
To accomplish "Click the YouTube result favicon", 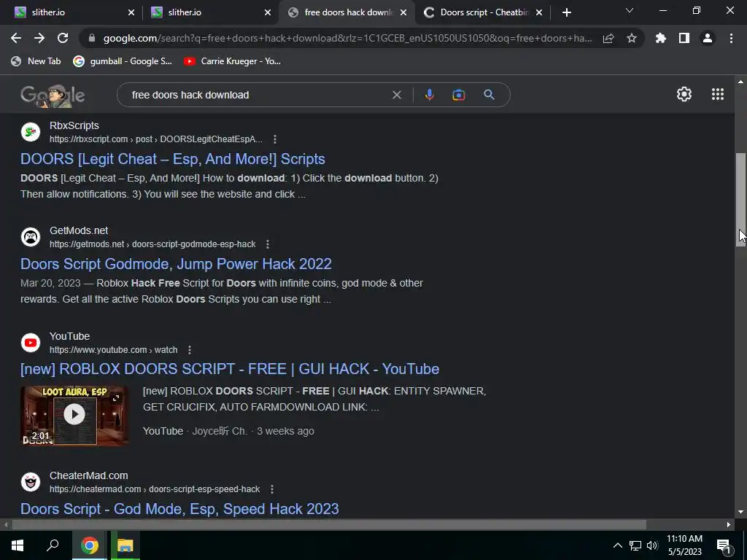I will 31,343.
